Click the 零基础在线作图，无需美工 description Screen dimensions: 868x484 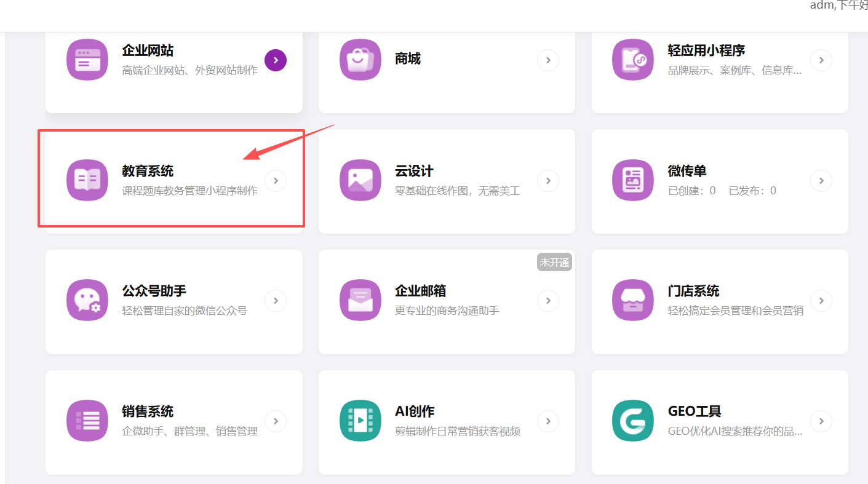tap(458, 191)
